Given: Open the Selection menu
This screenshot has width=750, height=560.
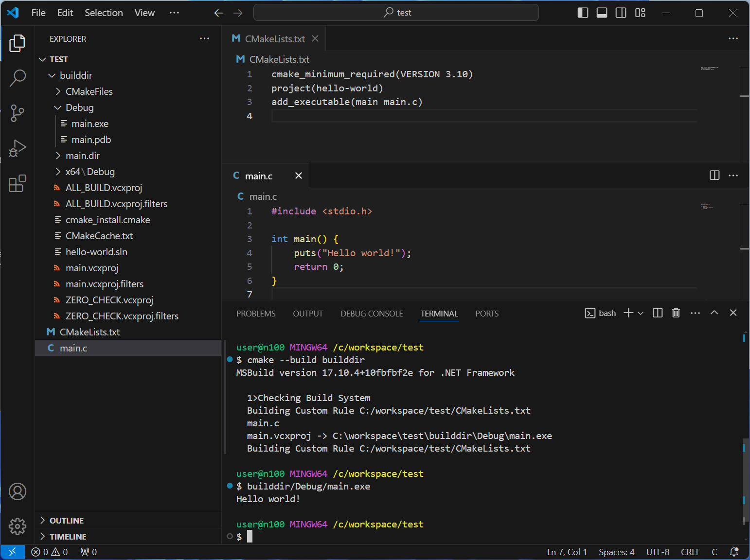Looking at the screenshot, I should point(104,13).
